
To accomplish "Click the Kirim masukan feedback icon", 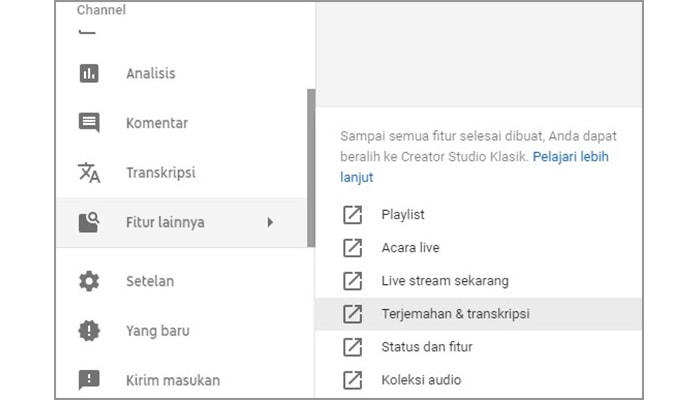I will (x=89, y=379).
